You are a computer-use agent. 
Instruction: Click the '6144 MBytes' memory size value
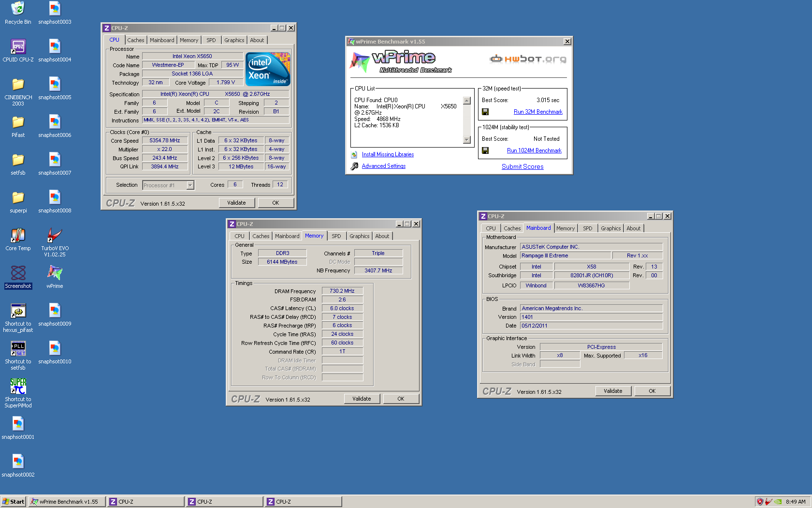point(282,262)
